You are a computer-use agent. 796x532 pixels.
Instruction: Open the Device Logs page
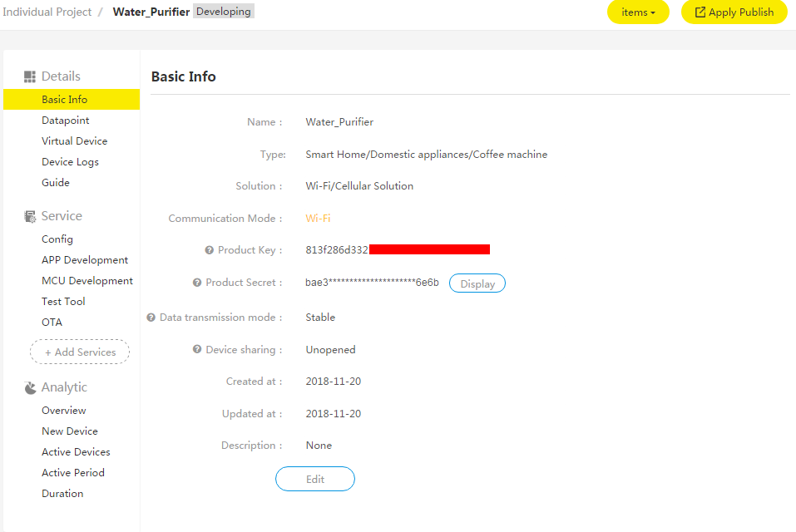pyautogui.click(x=72, y=161)
